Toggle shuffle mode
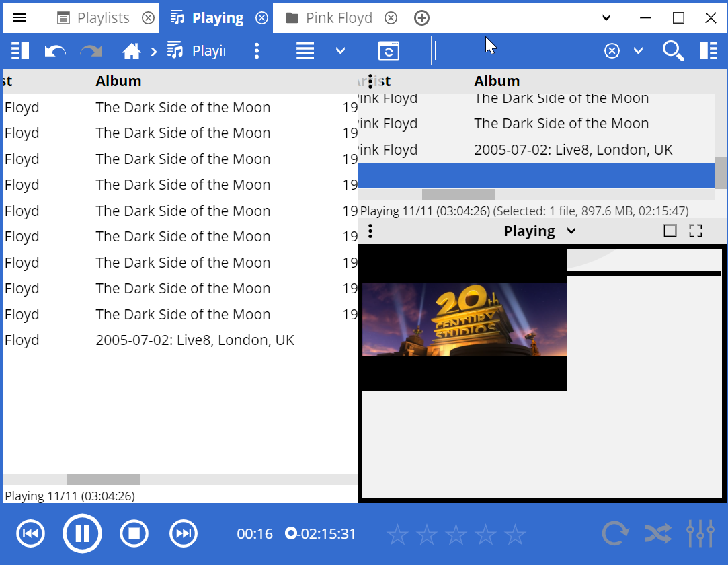 [x=657, y=534]
